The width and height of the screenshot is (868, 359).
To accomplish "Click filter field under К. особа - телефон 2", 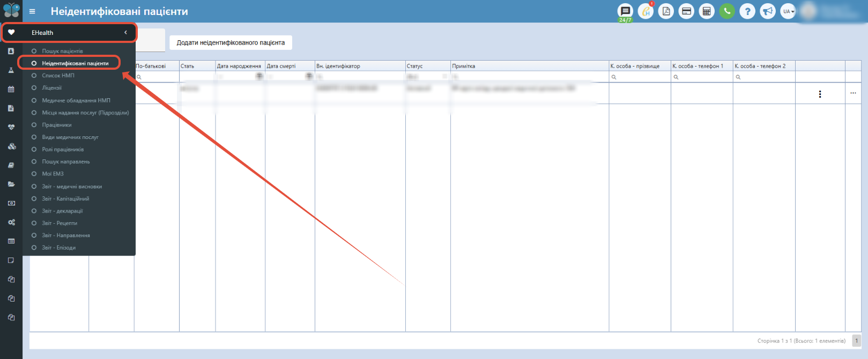I will tap(764, 77).
